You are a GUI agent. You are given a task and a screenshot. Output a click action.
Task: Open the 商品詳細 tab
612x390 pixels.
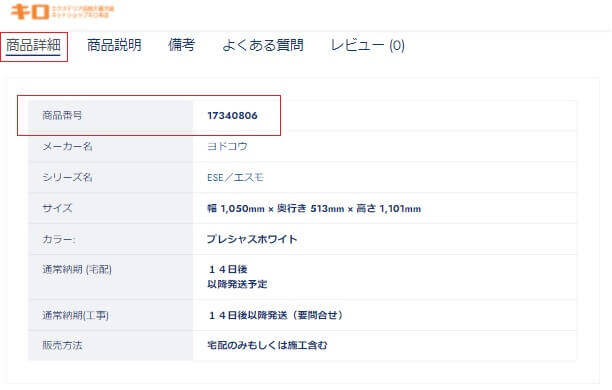click(x=33, y=46)
